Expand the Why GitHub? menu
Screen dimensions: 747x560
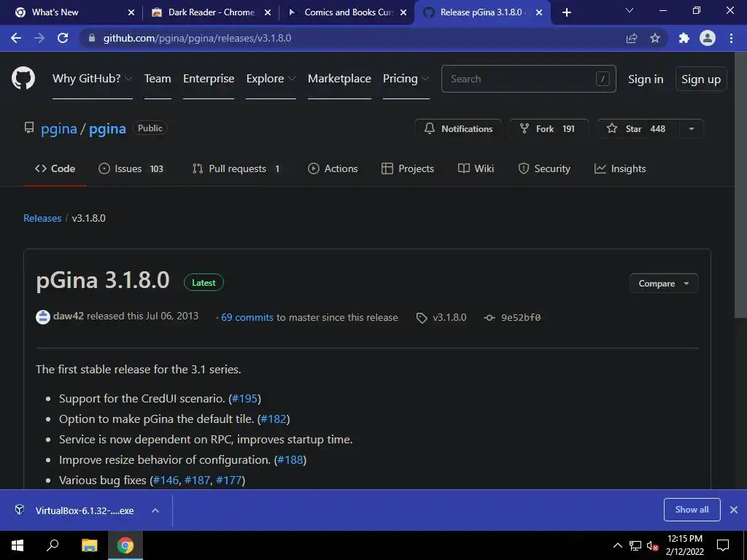[93, 79]
